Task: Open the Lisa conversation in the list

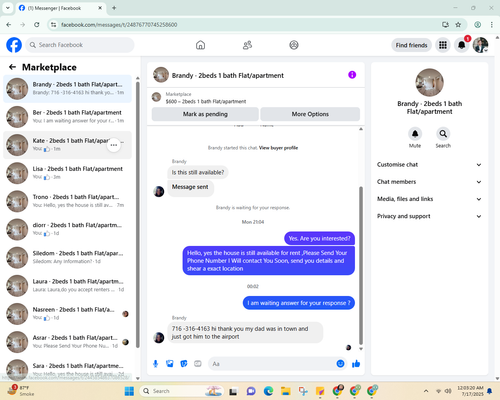Action: 68,173
